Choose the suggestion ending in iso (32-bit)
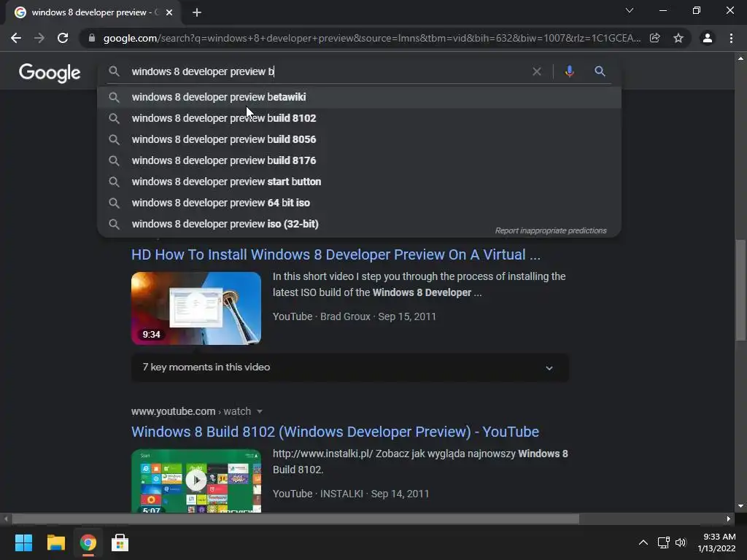This screenshot has height=560, width=747. pyautogui.click(x=359, y=224)
